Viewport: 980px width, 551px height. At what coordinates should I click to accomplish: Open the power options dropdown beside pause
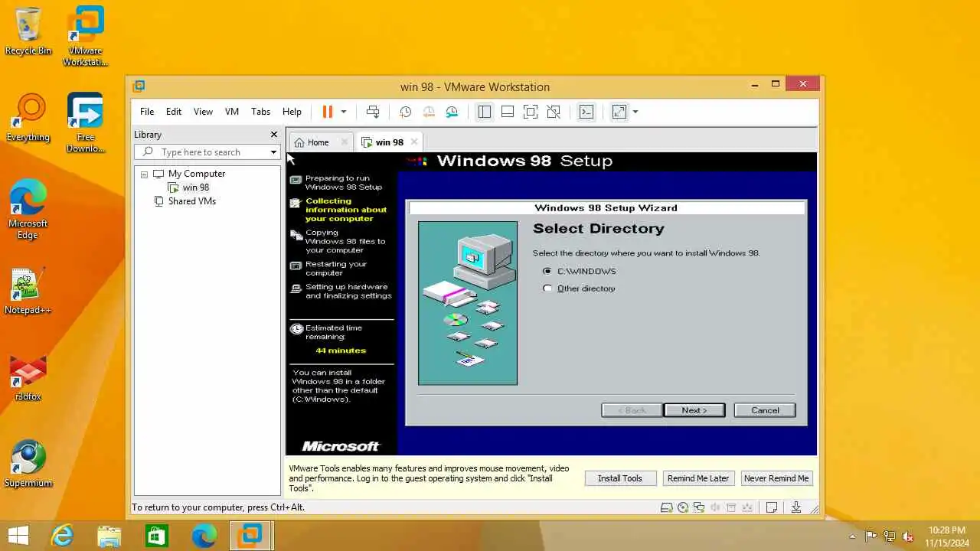(343, 112)
